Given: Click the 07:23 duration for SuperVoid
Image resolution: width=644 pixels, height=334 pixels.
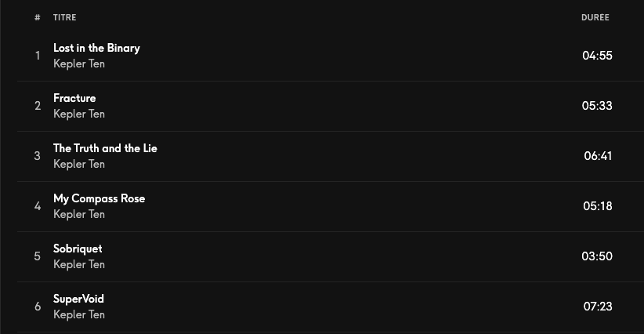Looking at the screenshot, I should [x=598, y=307].
